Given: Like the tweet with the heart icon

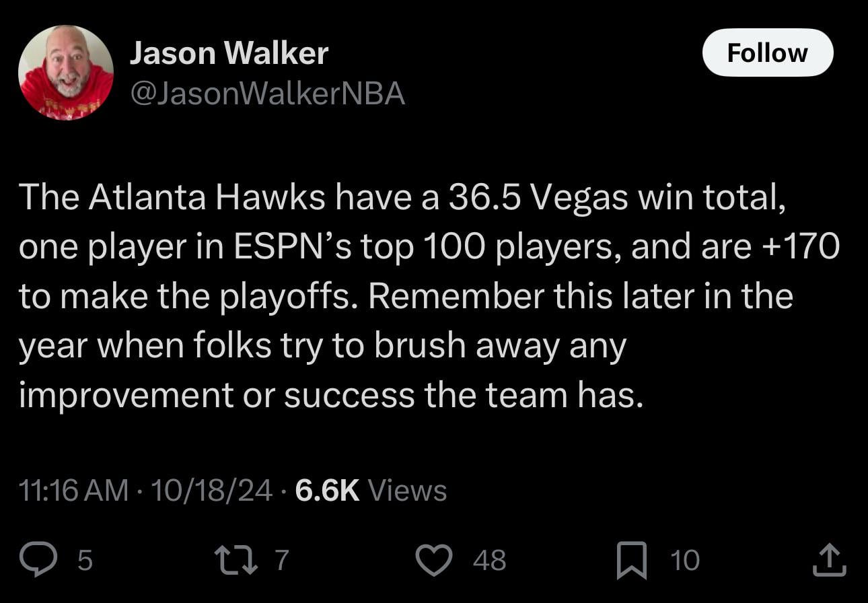Looking at the screenshot, I should click(x=433, y=560).
